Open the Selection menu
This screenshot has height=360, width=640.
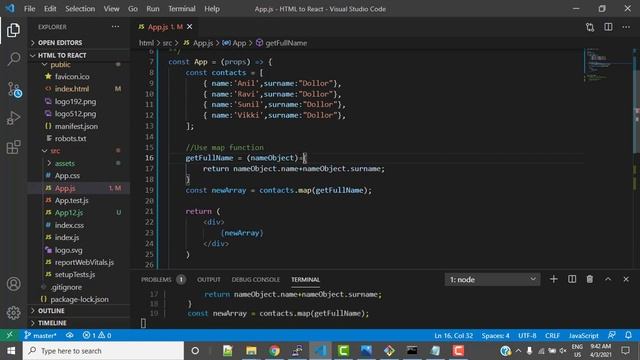80,9
